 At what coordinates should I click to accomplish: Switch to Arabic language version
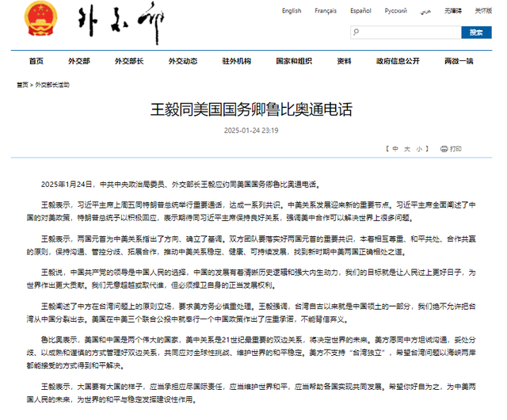[425, 11]
